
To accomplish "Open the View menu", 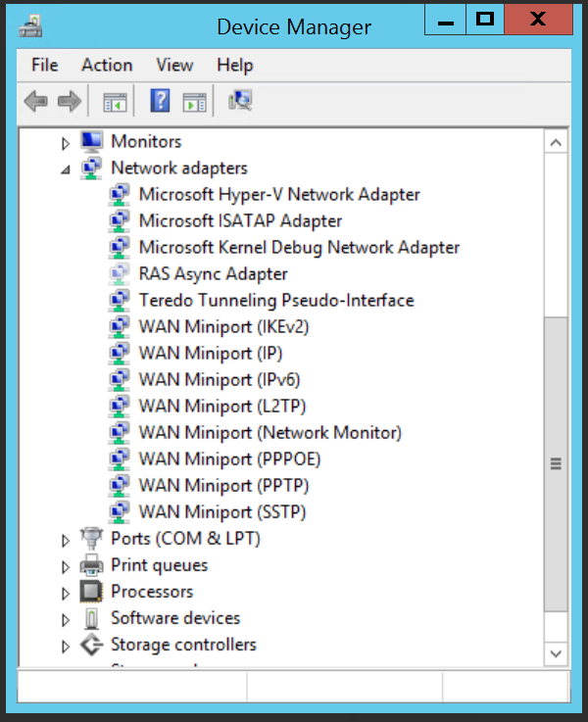I will pos(174,65).
